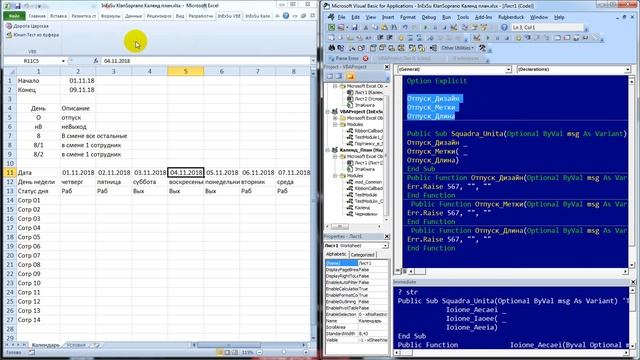Open the Insert object dropdown arrow in VBA toolbar

click(347, 27)
